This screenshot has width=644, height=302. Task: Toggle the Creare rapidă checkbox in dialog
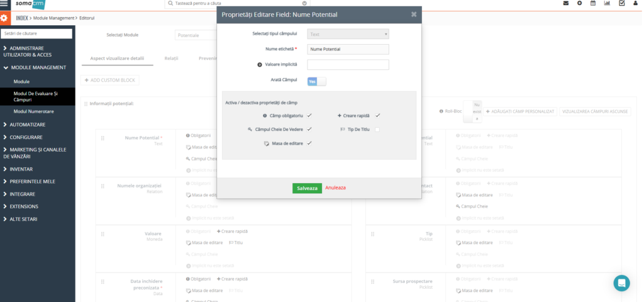click(377, 116)
